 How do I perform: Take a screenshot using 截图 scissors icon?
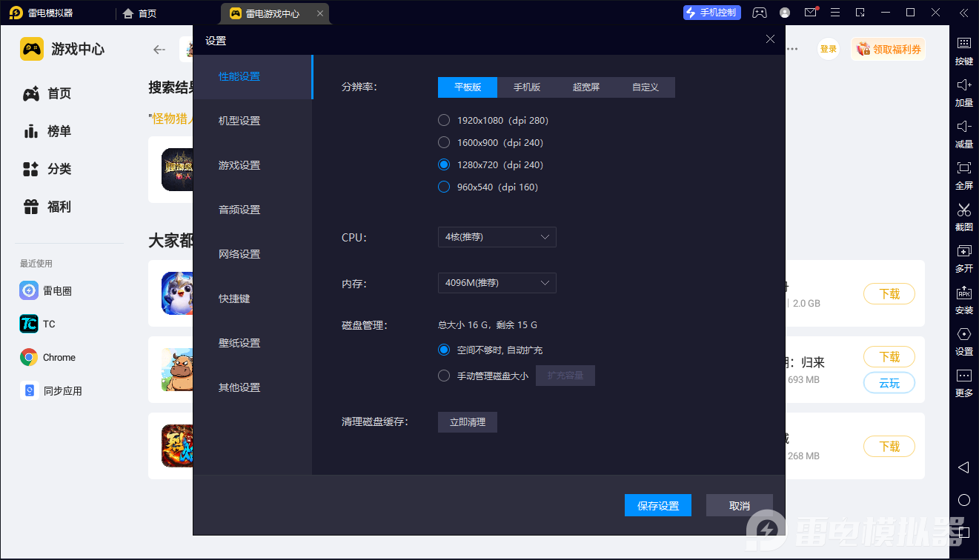pos(963,210)
